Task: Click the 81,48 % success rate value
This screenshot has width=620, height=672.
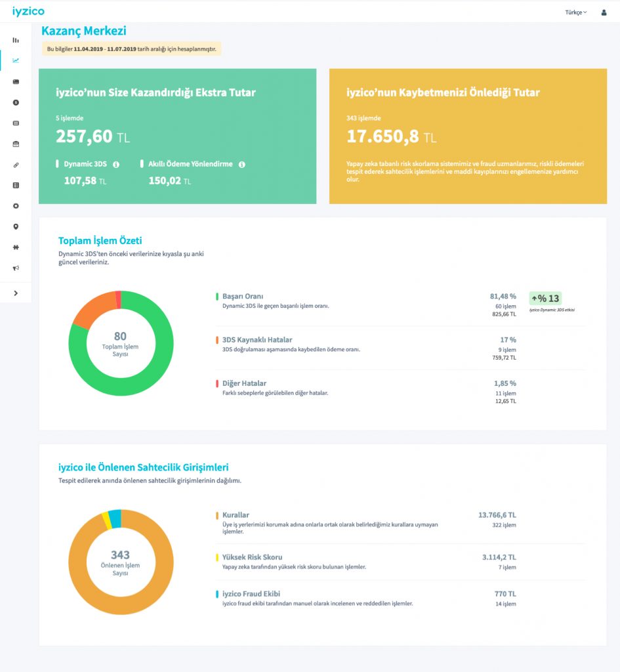Action: [x=503, y=296]
